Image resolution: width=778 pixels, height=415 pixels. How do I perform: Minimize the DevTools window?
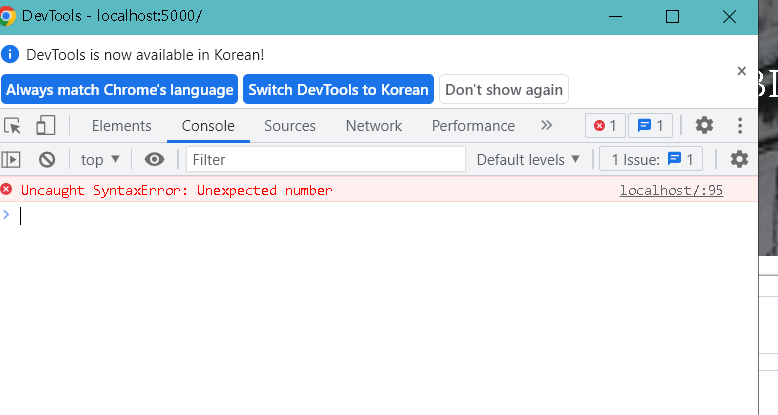coord(615,16)
